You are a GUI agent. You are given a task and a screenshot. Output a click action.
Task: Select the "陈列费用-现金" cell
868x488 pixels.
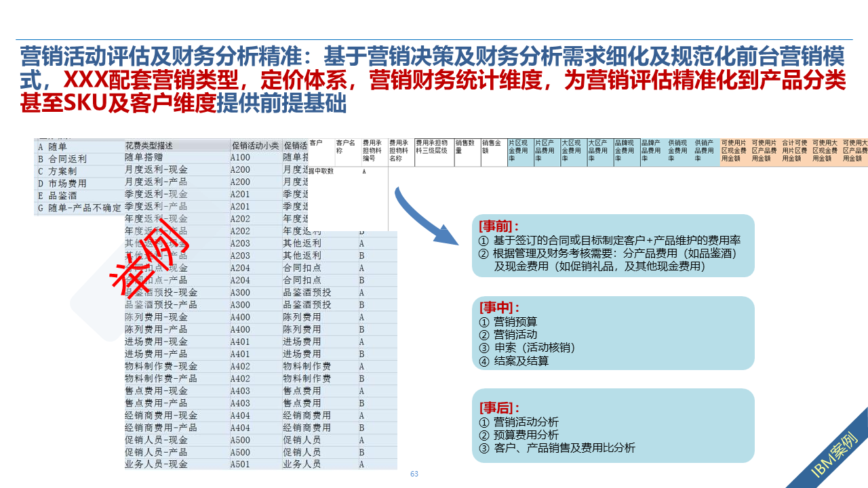pyautogui.click(x=176, y=317)
